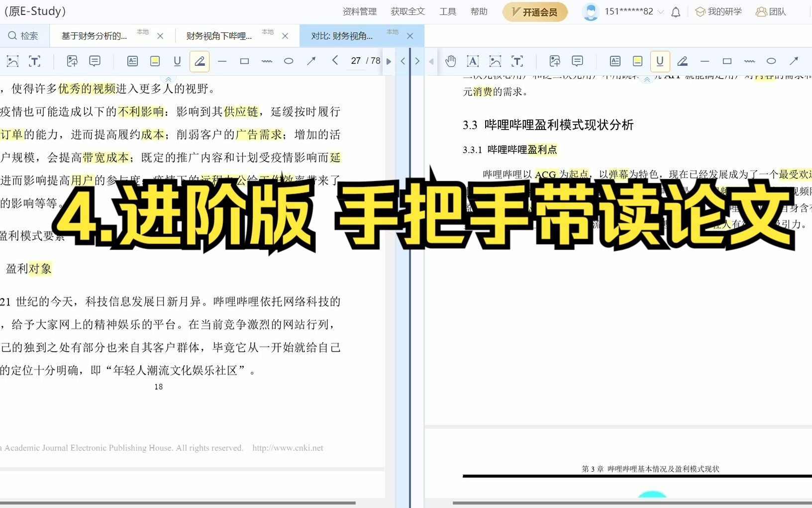The width and height of the screenshot is (812, 508).
Task: Close the 财务视角下哔哩... tab
Action: pyautogui.click(x=285, y=36)
